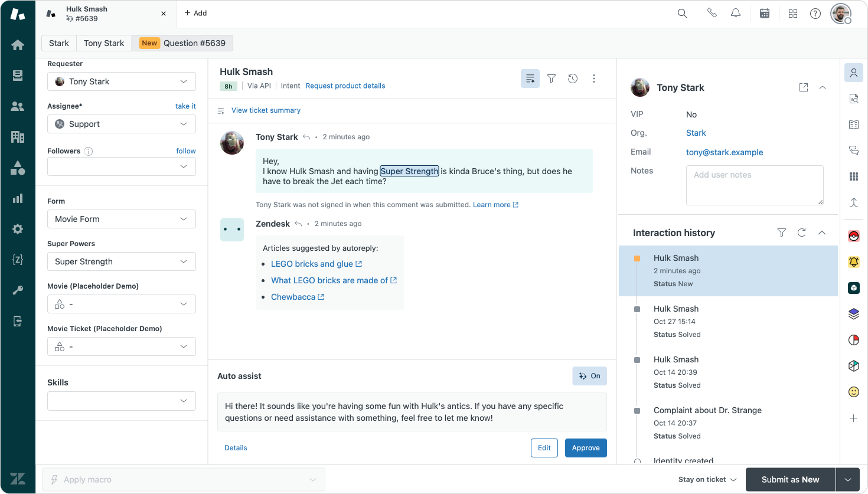Open the Stay on ticket dropdown

[707, 480]
